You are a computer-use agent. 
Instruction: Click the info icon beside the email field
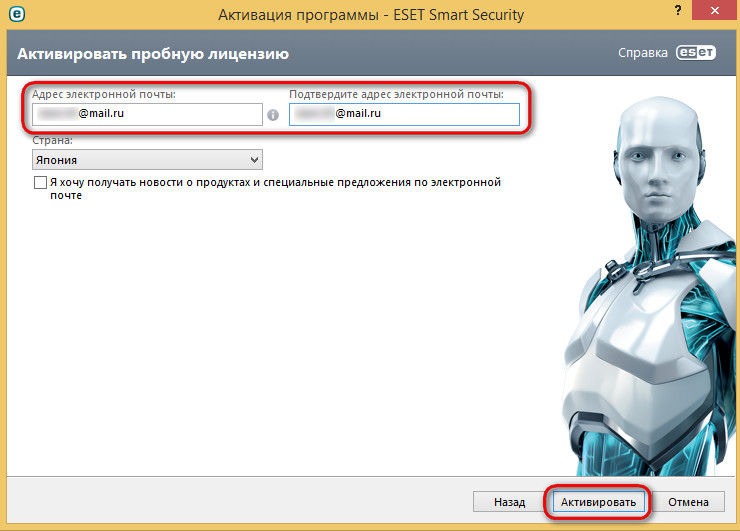(x=272, y=115)
